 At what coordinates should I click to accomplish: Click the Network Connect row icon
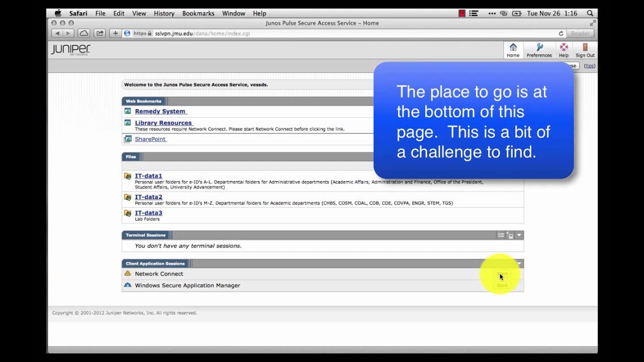tap(128, 274)
